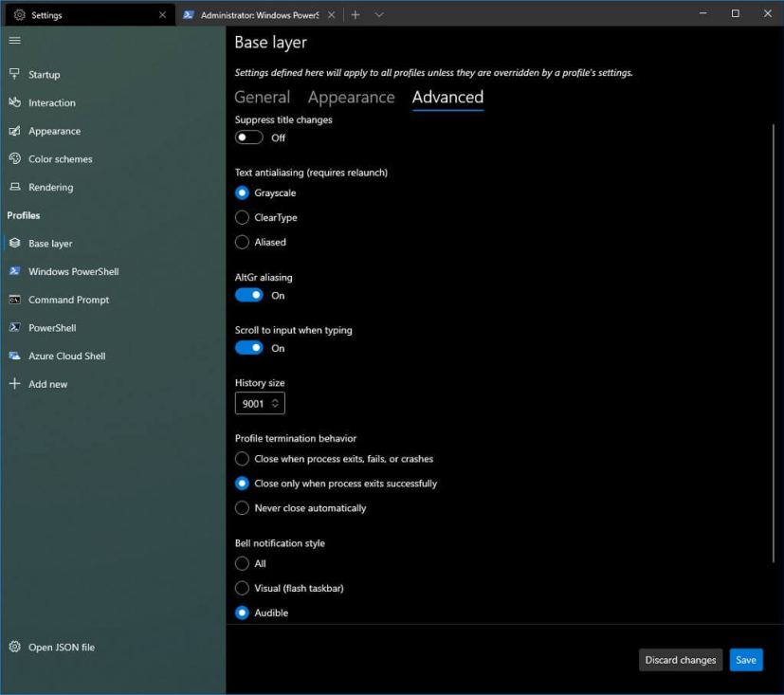Screen dimensions: 784x695
Task: Open the Command Prompt profile
Action: tap(113, 300)
